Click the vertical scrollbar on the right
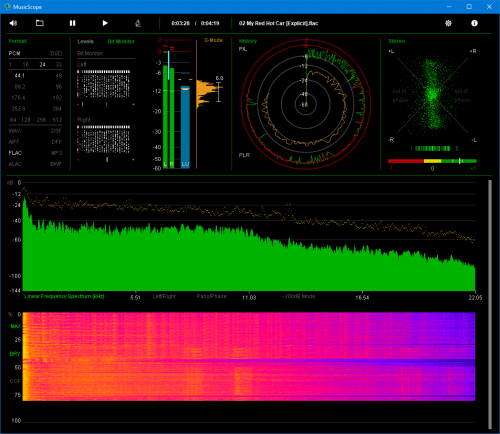Screen dimensions: 500x434 490,305
